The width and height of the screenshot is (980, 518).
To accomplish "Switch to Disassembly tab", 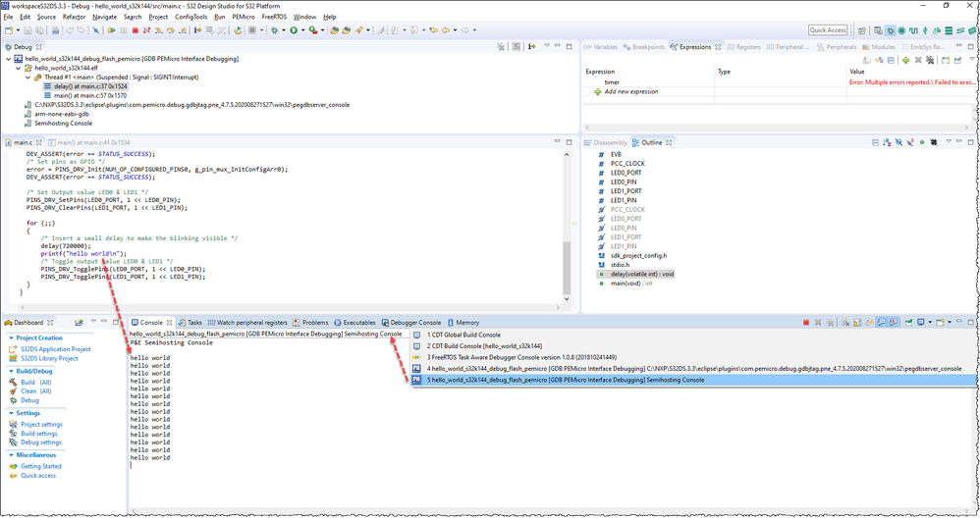I will pos(606,142).
